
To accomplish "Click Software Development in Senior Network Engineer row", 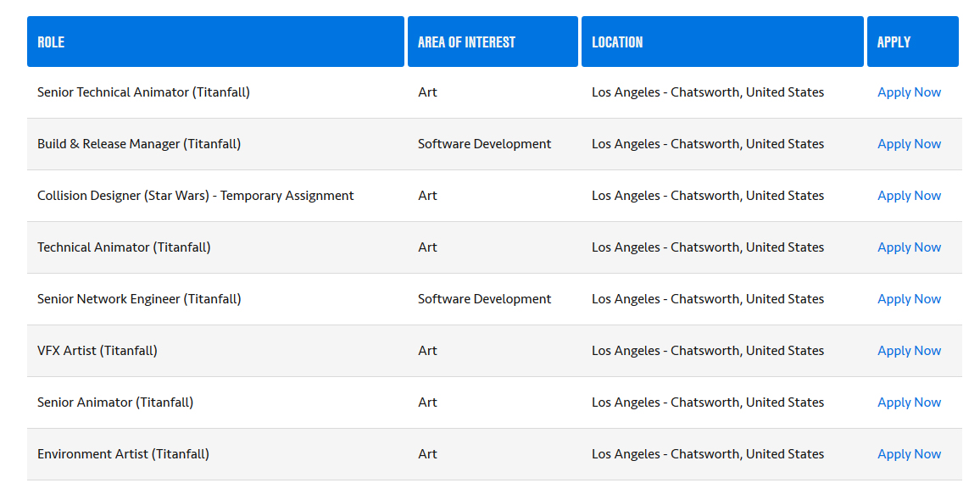I will click(x=484, y=299).
